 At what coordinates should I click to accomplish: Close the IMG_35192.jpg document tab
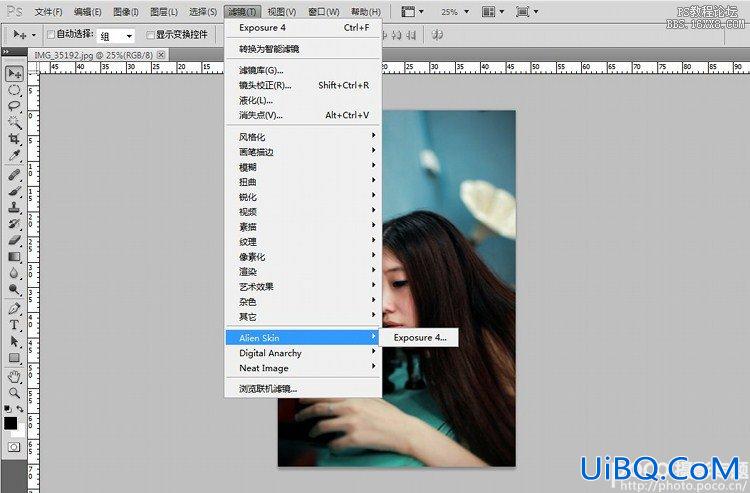[x=161, y=55]
